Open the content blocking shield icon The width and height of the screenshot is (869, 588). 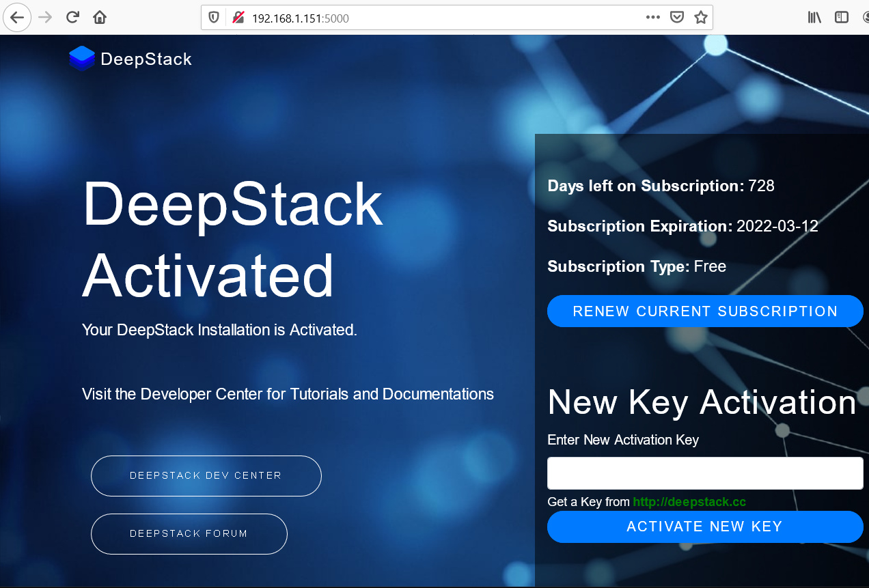[x=212, y=17]
